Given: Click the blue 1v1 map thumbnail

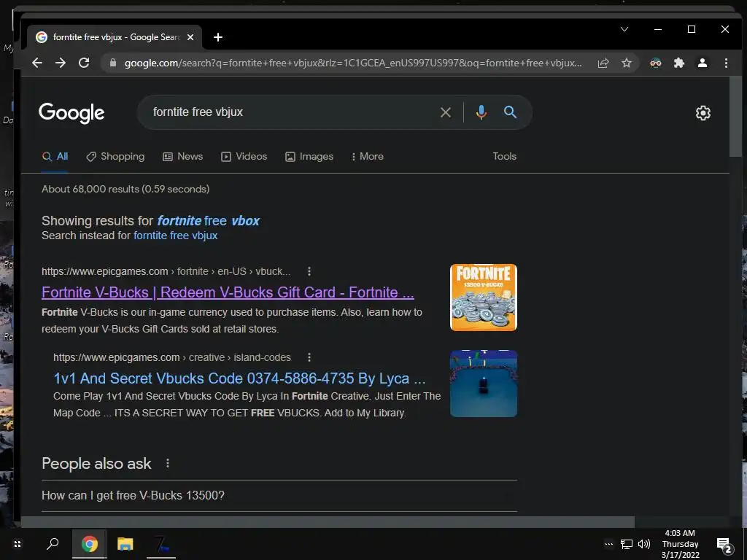Looking at the screenshot, I should [484, 384].
